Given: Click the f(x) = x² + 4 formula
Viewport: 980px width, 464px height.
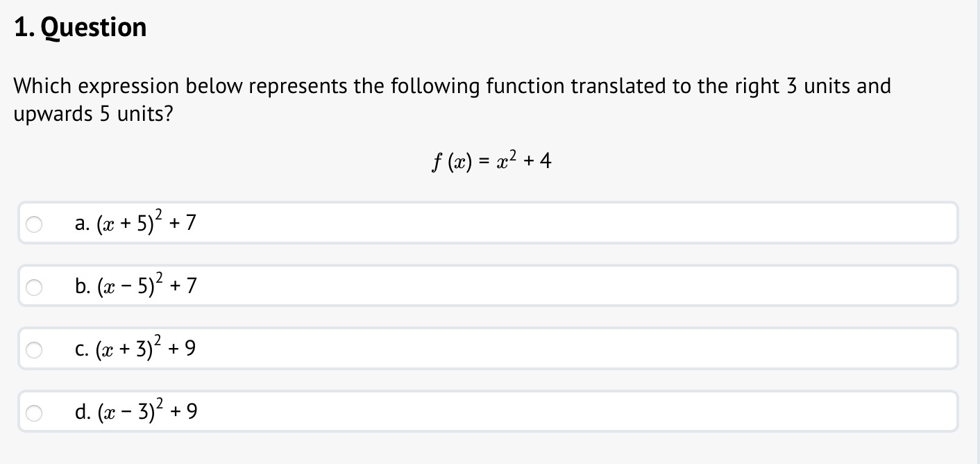Looking at the screenshot, I should 490,162.
